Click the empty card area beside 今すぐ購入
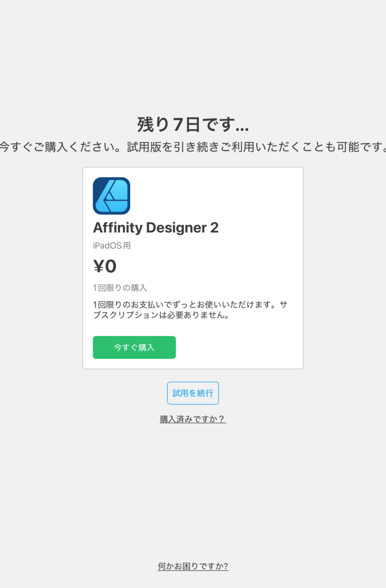 pos(240,347)
